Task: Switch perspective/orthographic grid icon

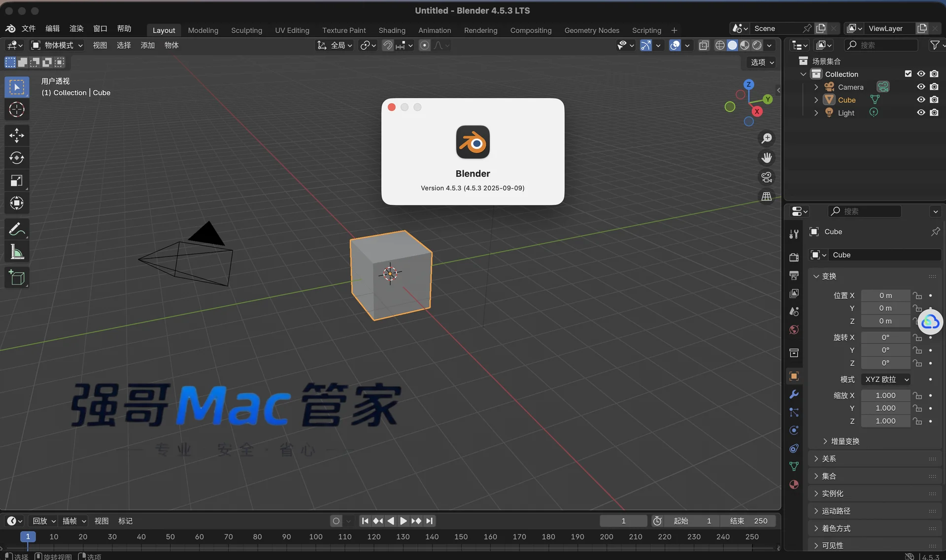Action: 767,197
